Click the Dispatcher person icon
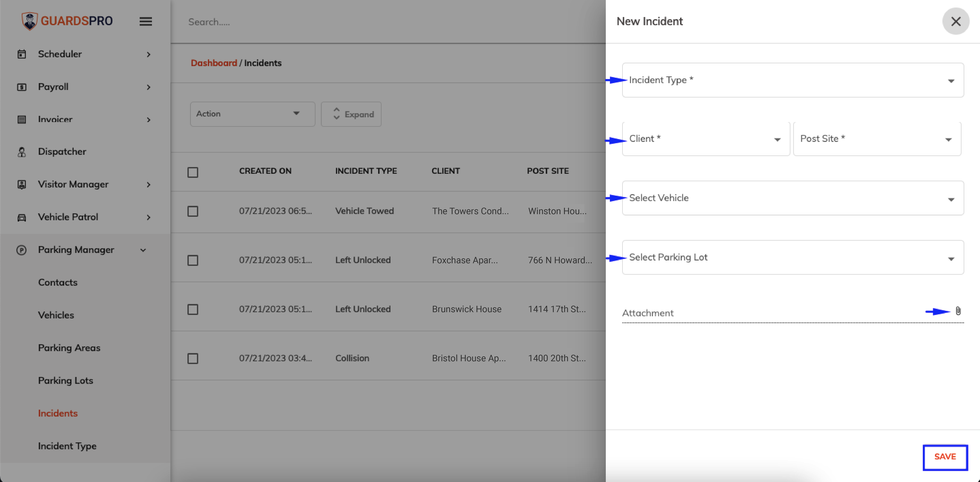The width and height of the screenshot is (980, 482). pyautogui.click(x=22, y=152)
